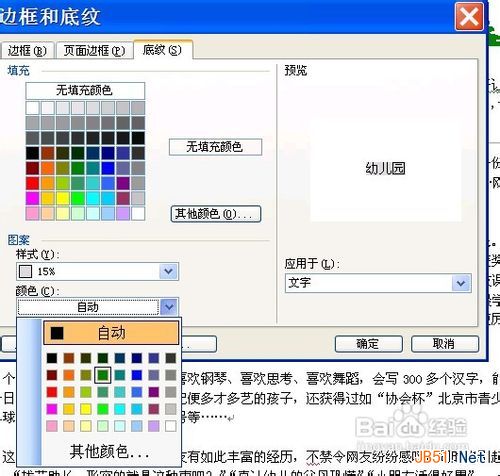Select brown swatch in the fill palette
Screen dimensions: 500x476
click(48, 153)
